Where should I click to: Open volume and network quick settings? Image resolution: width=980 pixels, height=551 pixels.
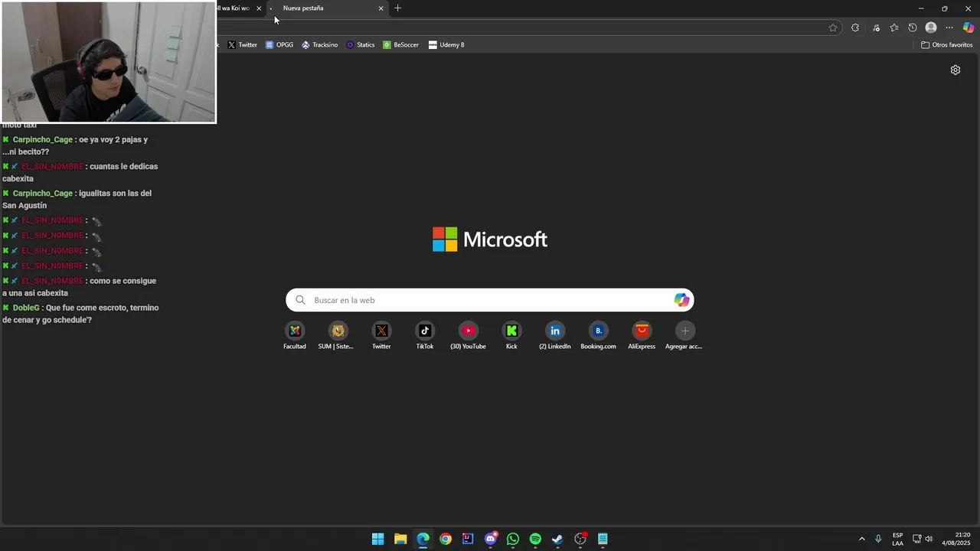pyautogui.click(x=923, y=539)
